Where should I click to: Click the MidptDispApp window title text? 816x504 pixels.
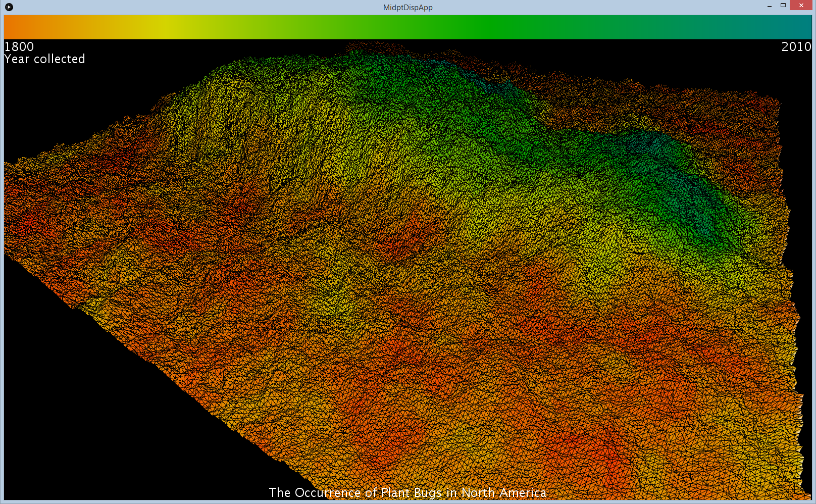pyautogui.click(x=407, y=8)
